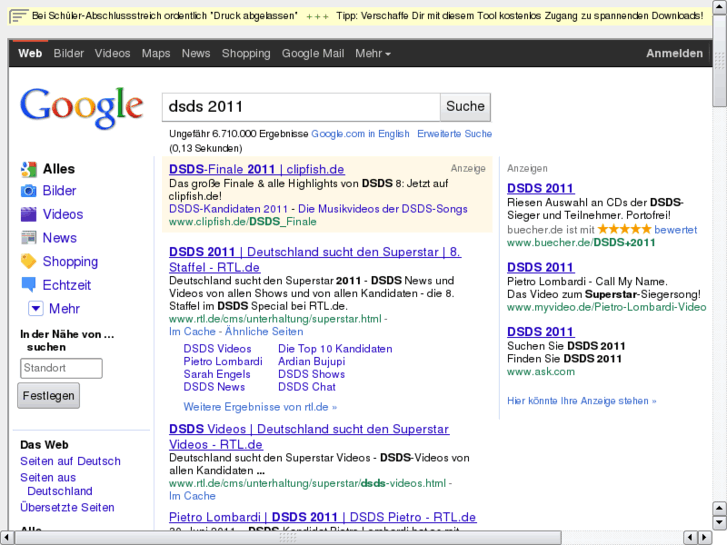Open the Erweiterte Suche link
Image resolution: width=727 pixels, height=545 pixels.
[454, 133]
